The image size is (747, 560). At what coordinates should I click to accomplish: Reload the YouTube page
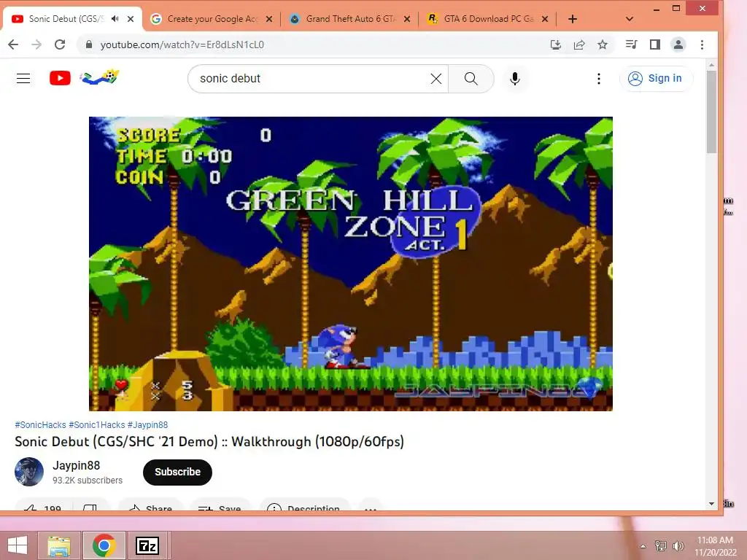tap(60, 44)
